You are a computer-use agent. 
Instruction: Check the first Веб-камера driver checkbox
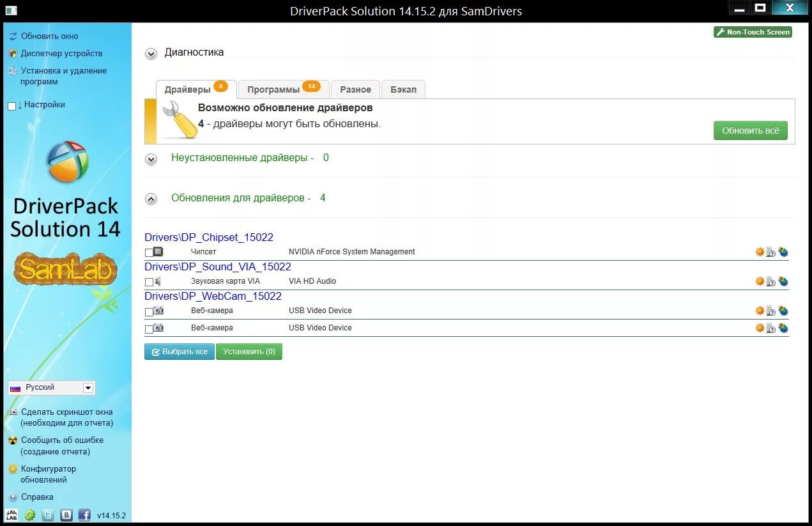pyautogui.click(x=149, y=312)
